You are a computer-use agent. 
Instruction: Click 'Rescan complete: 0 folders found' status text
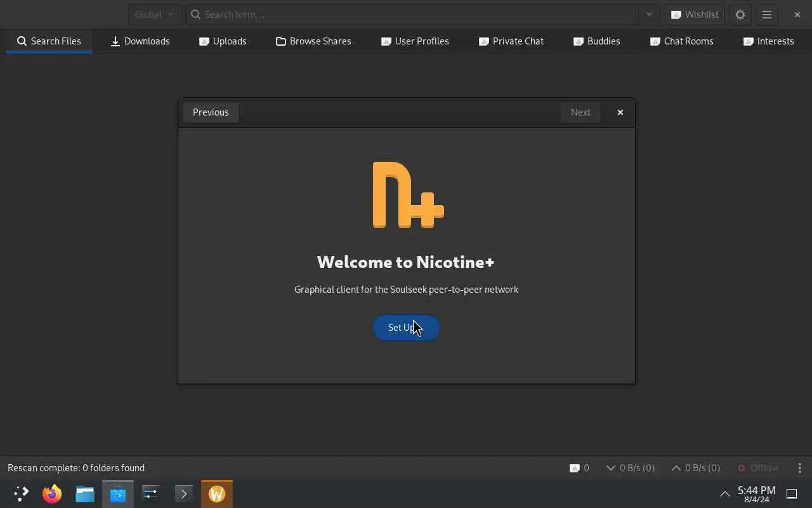(76, 468)
